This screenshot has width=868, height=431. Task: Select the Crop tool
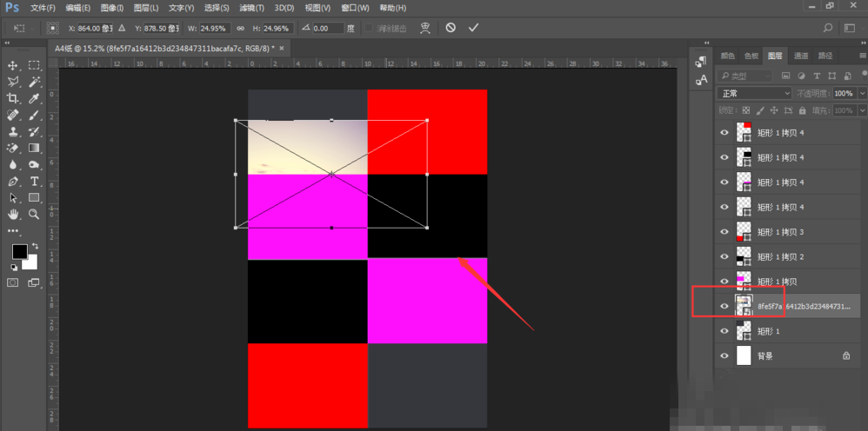[x=13, y=99]
